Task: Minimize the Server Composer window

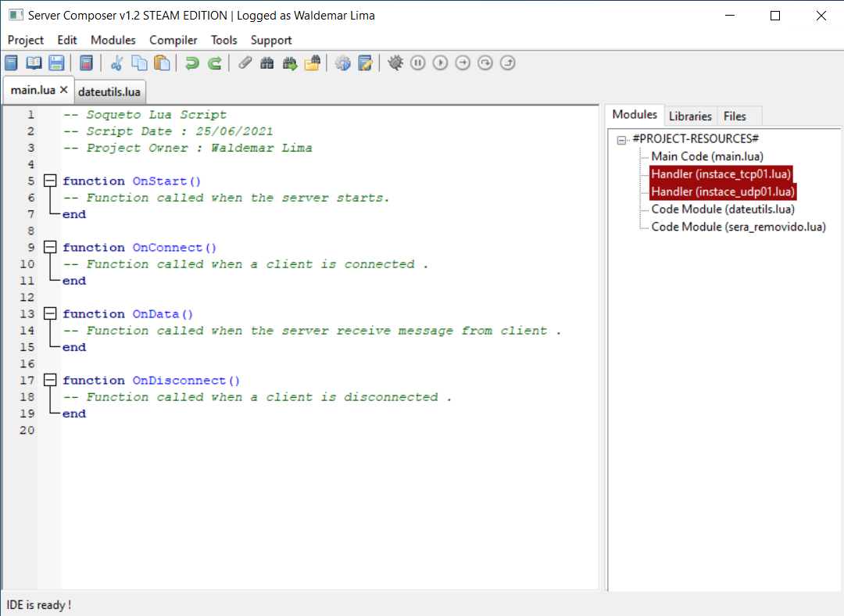Action: [x=730, y=16]
